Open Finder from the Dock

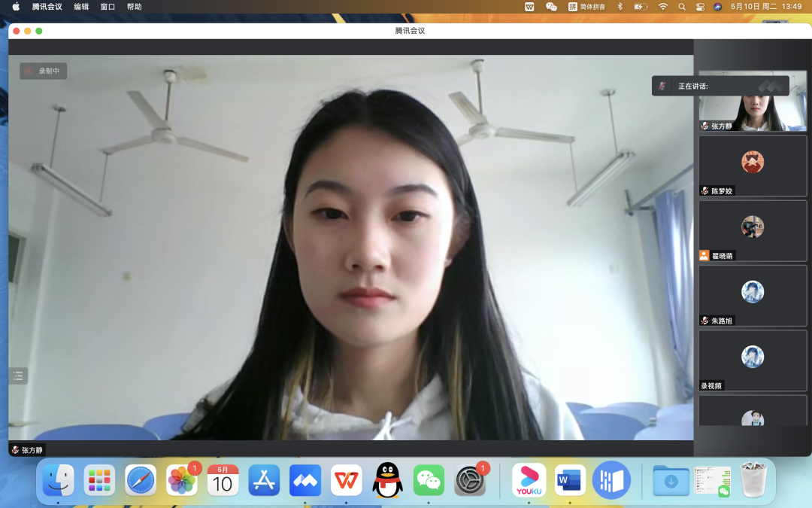[x=58, y=480]
